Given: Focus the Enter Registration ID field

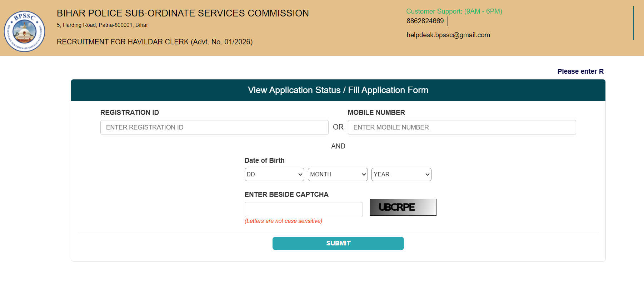Looking at the screenshot, I should tap(214, 127).
